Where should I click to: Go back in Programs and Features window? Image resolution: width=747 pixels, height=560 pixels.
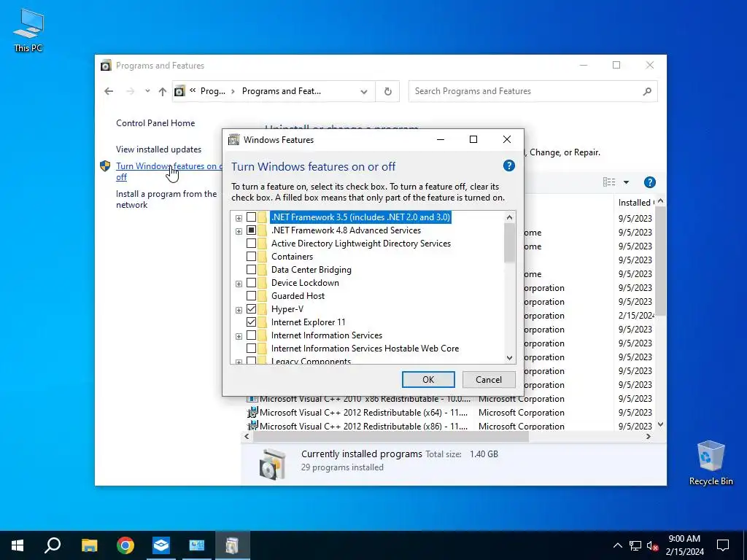pos(109,91)
